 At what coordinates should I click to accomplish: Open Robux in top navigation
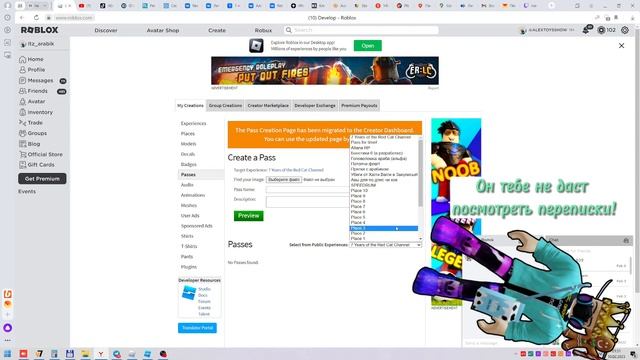tap(263, 30)
